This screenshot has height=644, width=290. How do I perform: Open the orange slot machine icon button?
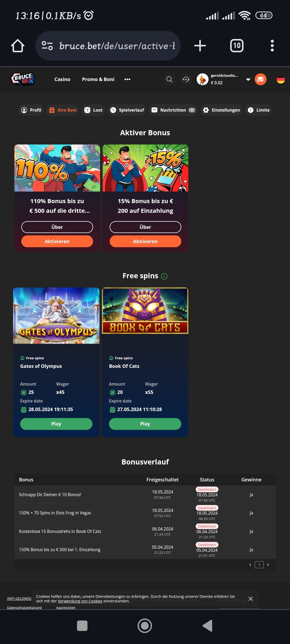coord(260,79)
